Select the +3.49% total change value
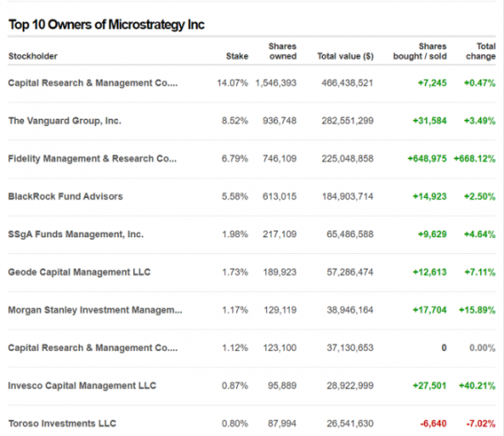Viewport: 504px width, 436px height. [x=479, y=121]
